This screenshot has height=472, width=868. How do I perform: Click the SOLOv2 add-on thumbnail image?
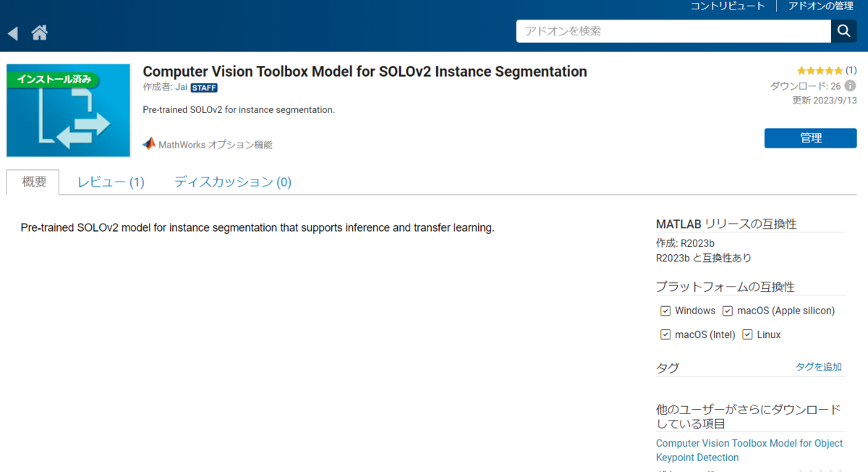[x=68, y=110]
